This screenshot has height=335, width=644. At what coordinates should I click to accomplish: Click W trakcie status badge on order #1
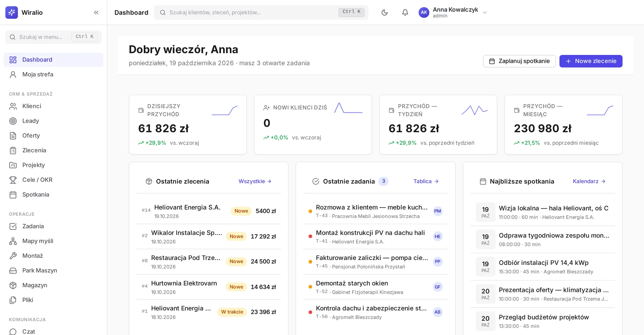coord(232,312)
